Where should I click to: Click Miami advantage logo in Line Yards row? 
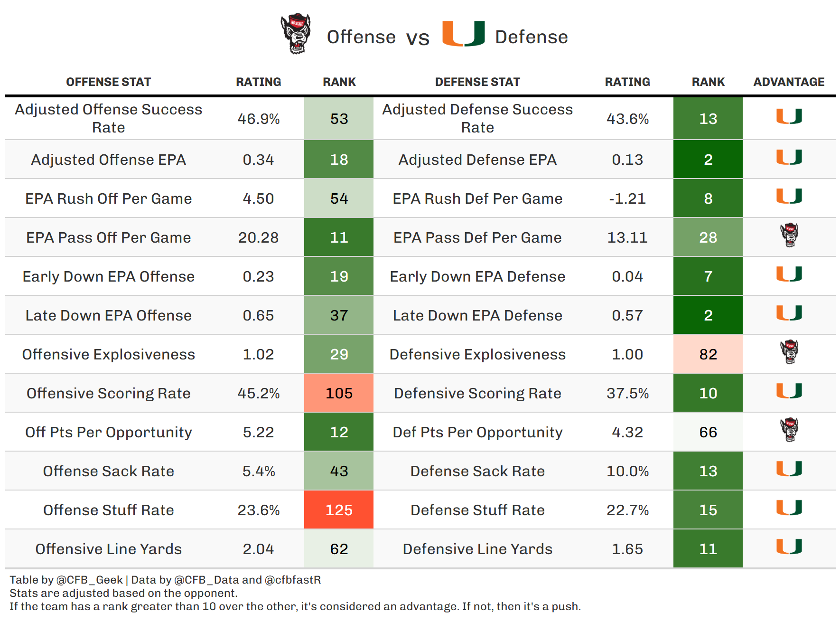pyautogui.click(x=789, y=547)
